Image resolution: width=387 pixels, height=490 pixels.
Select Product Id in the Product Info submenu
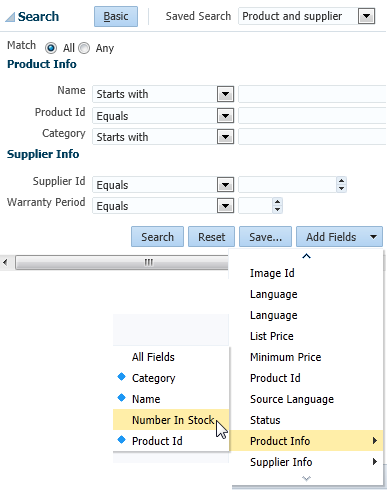(171, 441)
